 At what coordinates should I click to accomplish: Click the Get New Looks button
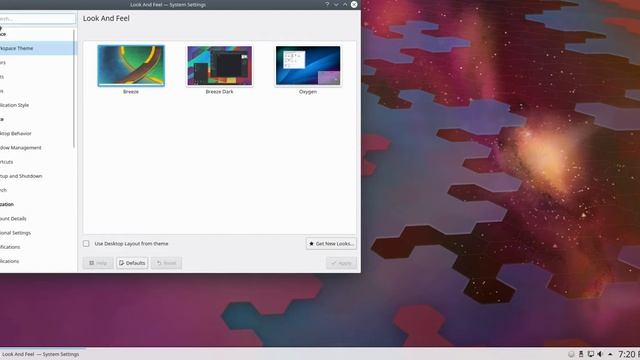coord(331,244)
